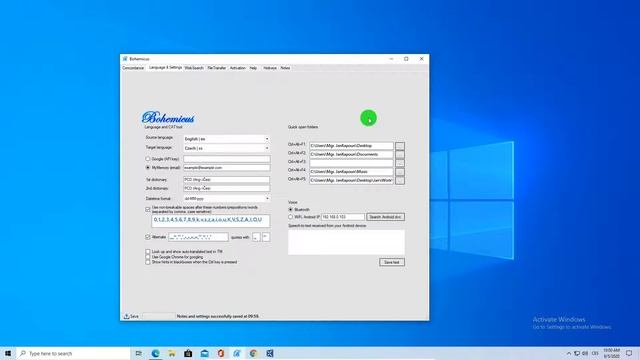Click the empty Ctrl+Alt+F3 folder field

tap(351, 163)
